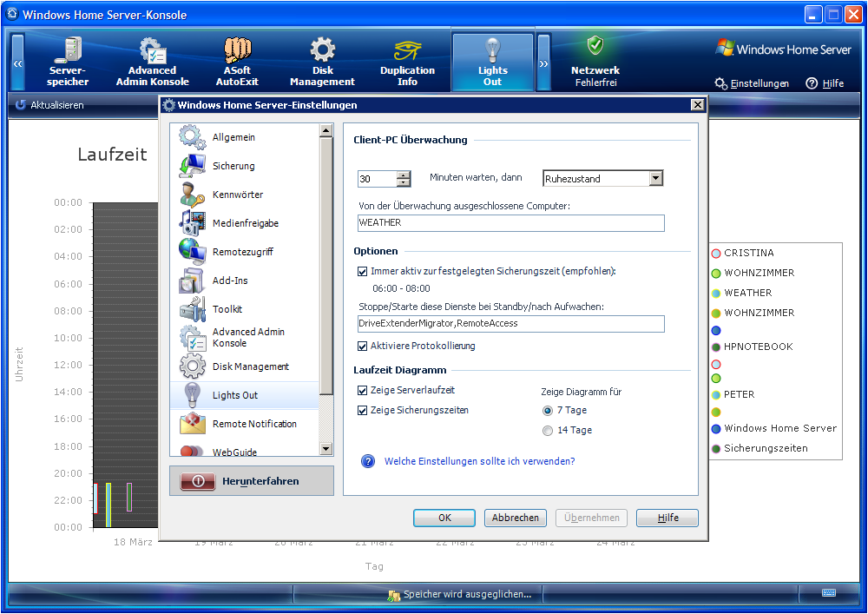Viewport: 868px width, 614px height.
Task: Click the settings list scrollbar thumb
Action: 326,267
